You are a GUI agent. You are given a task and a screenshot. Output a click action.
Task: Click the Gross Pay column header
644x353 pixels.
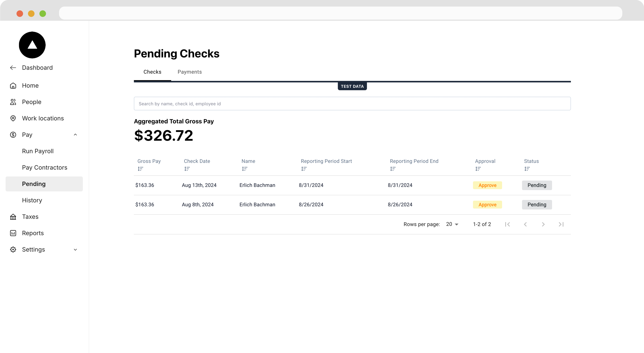[149, 161]
